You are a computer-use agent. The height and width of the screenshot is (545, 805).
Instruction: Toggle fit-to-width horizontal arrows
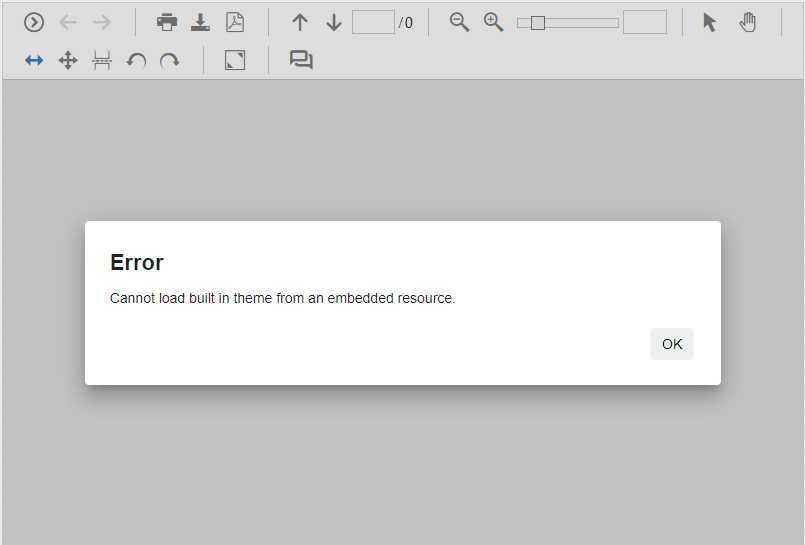(x=34, y=61)
